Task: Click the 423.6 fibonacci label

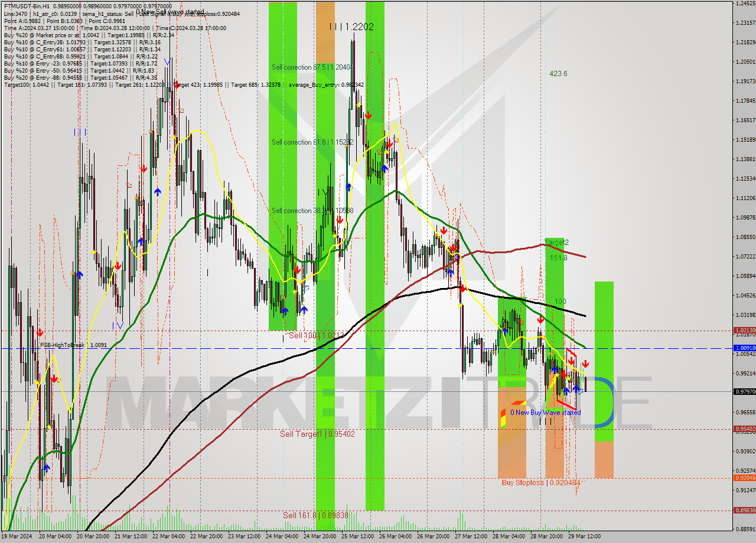Action: [558, 74]
